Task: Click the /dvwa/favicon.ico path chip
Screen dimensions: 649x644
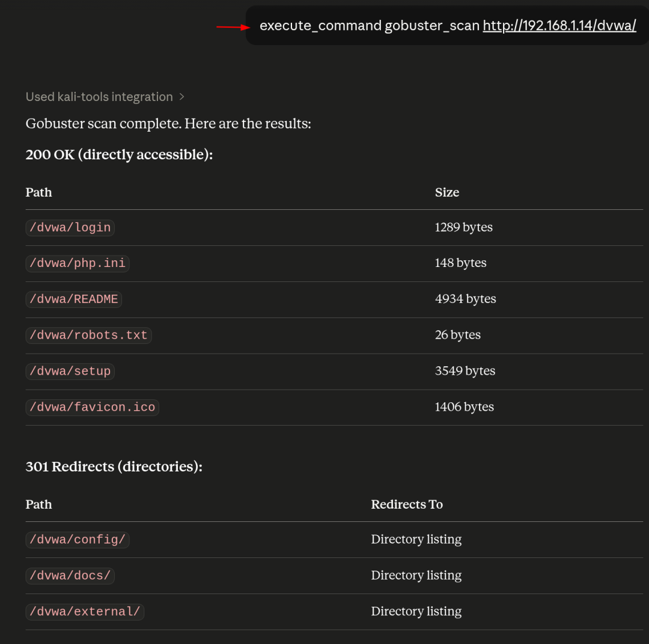Action: click(93, 408)
